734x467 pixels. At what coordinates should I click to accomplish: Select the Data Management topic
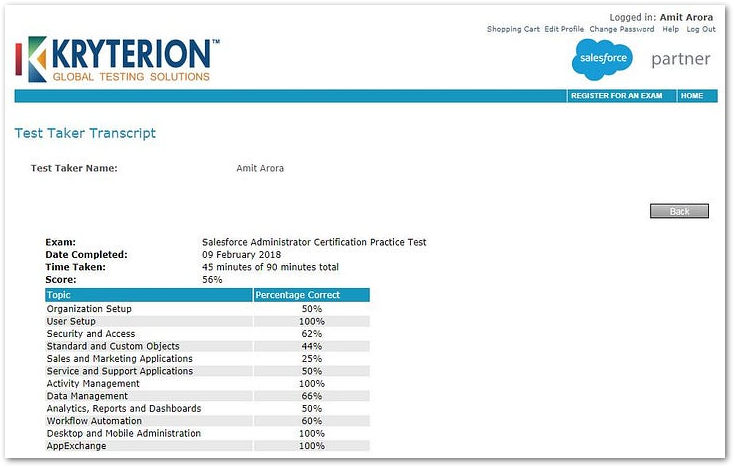coord(87,396)
